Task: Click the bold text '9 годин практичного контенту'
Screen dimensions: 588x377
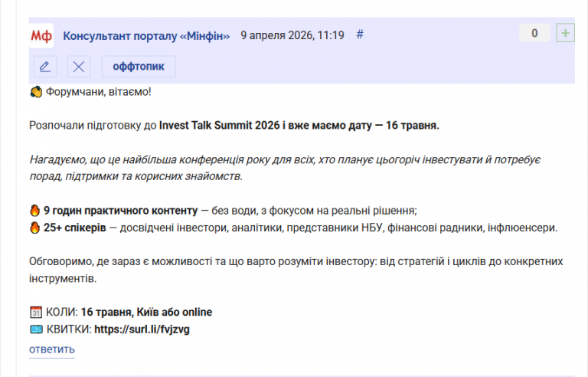Action: [x=119, y=210]
